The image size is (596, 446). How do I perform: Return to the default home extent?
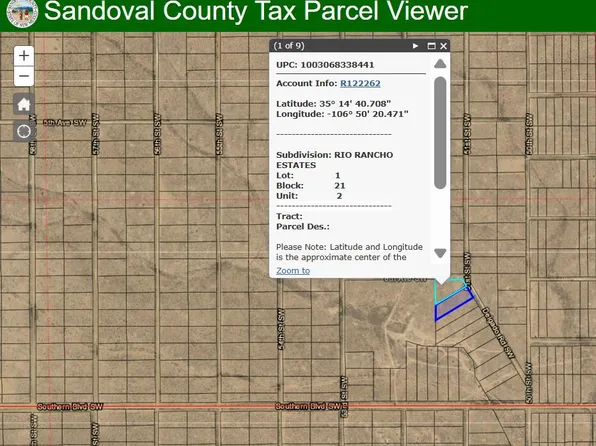(x=24, y=104)
